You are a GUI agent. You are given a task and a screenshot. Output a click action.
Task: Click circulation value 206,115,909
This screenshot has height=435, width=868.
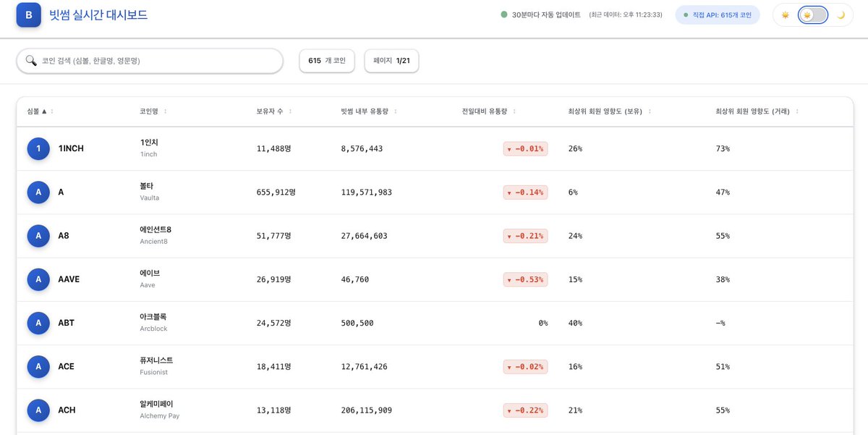pos(367,410)
